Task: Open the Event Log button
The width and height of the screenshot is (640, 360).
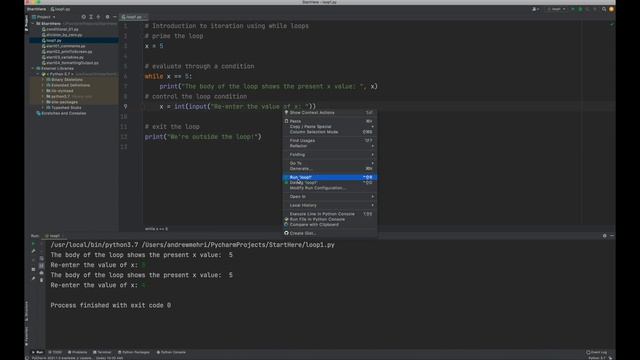Action: (597, 352)
